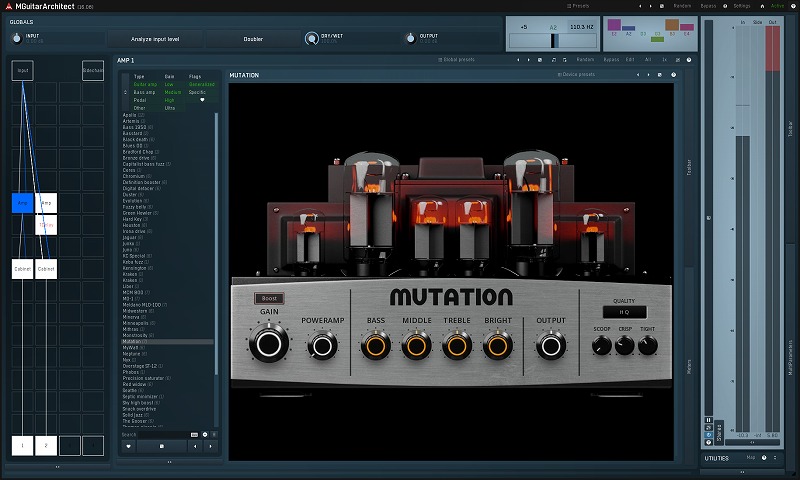The height and width of the screenshot is (480, 800).
Task: Select Green Howler from the amp list
Action: 138,213
